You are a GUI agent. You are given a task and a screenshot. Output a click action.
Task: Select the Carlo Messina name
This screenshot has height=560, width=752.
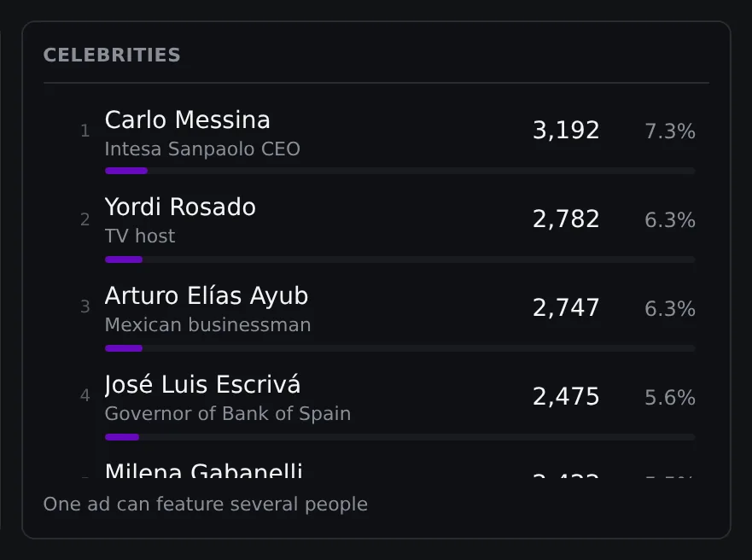tap(188, 120)
